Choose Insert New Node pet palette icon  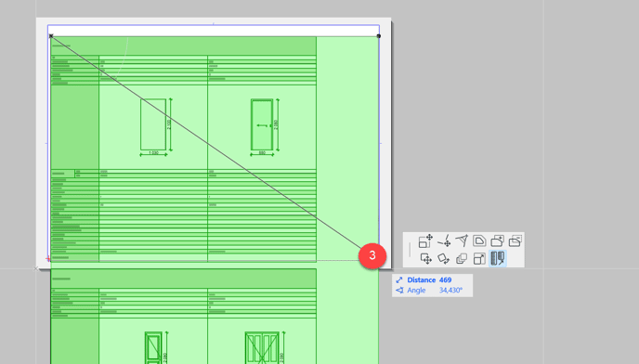pos(444,240)
